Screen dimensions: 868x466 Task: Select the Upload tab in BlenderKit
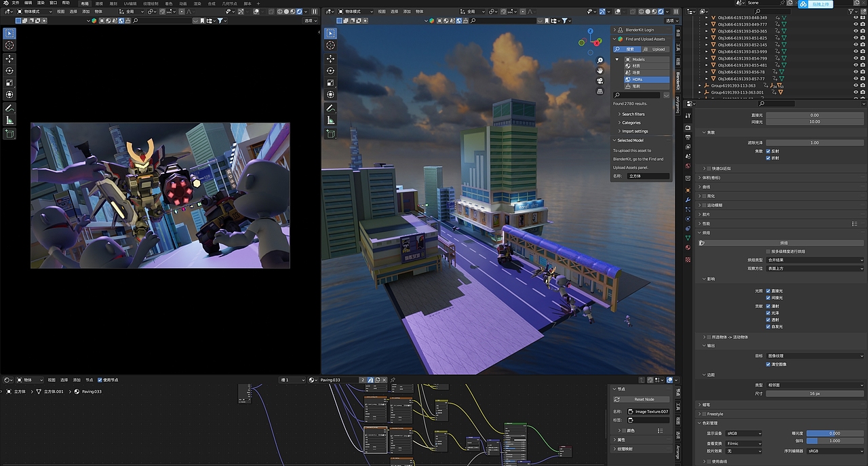(655, 49)
